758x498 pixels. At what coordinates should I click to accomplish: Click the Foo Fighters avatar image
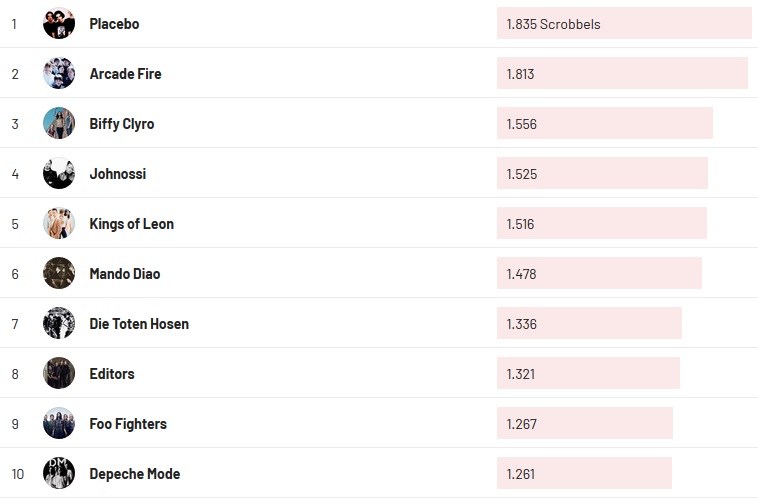click(59, 423)
